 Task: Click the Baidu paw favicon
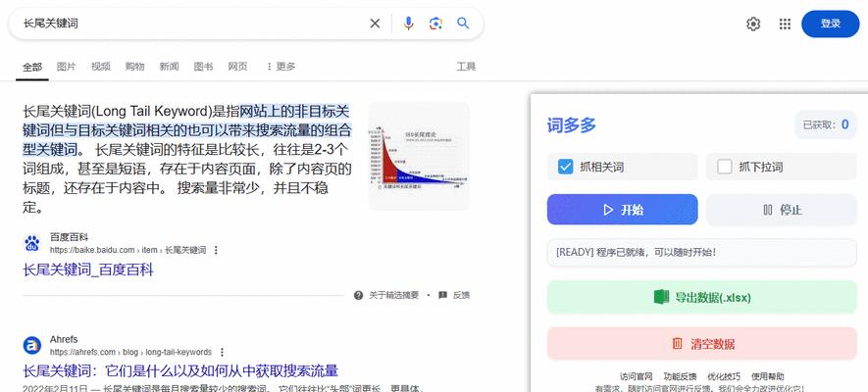tap(32, 243)
